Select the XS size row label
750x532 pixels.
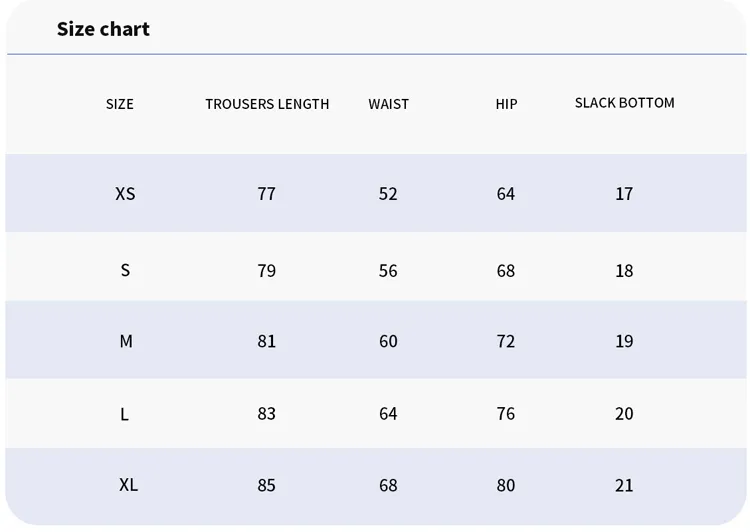pyautogui.click(x=125, y=194)
